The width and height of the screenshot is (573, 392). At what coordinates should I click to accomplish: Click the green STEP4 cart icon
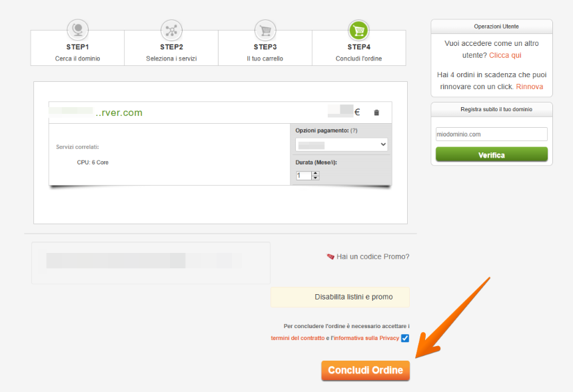click(358, 30)
